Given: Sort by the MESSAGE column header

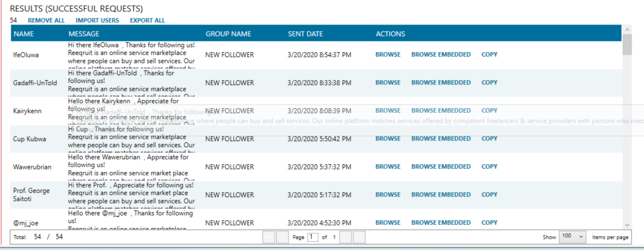Looking at the screenshot, I should (x=84, y=34).
